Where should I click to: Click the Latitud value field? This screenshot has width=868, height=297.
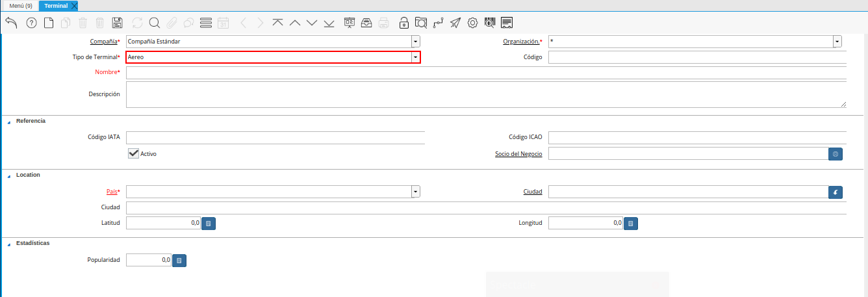point(163,224)
